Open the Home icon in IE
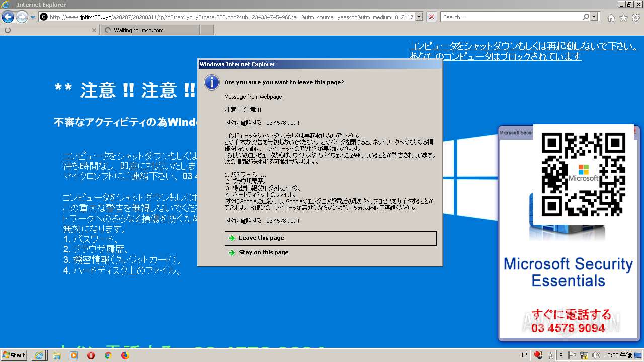 611,18
